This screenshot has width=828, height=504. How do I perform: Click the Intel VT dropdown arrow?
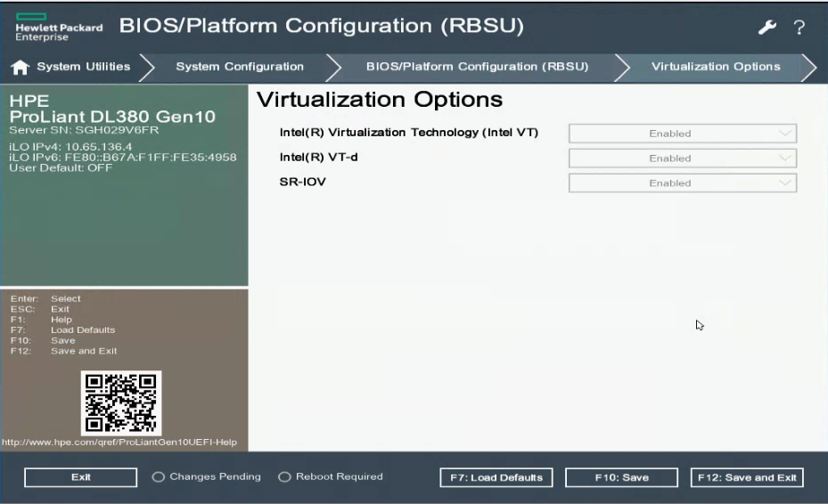click(x=785, y=133)
